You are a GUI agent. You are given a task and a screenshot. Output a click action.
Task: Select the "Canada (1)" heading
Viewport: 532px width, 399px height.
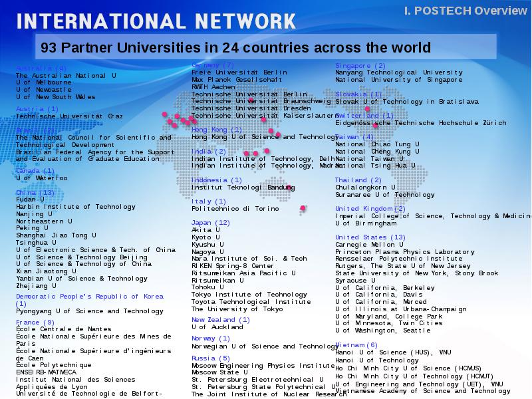click(x=35, y=171)
